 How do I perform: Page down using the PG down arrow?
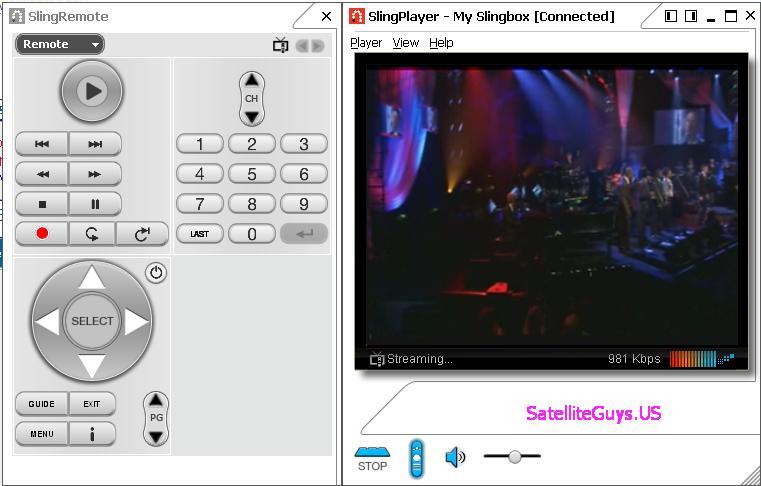[x=156, y=437]
